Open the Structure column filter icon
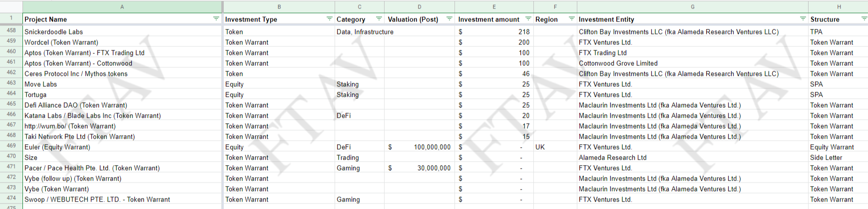The image size is (868, 209). click(864, 19)
